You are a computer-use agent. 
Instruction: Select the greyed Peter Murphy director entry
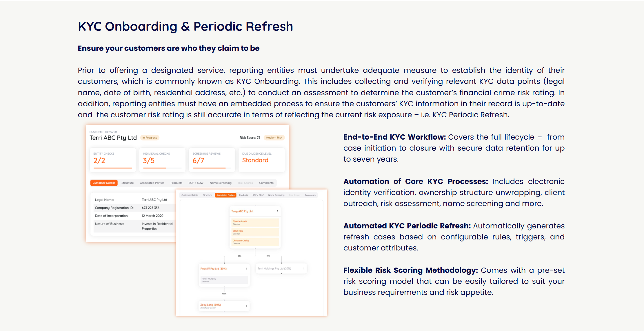tap(224, 280)
